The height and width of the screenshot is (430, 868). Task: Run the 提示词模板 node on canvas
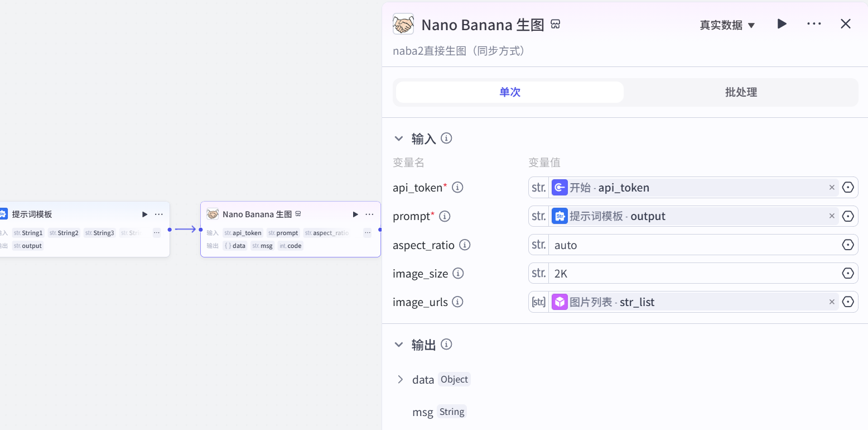click(x=145, y=214)
